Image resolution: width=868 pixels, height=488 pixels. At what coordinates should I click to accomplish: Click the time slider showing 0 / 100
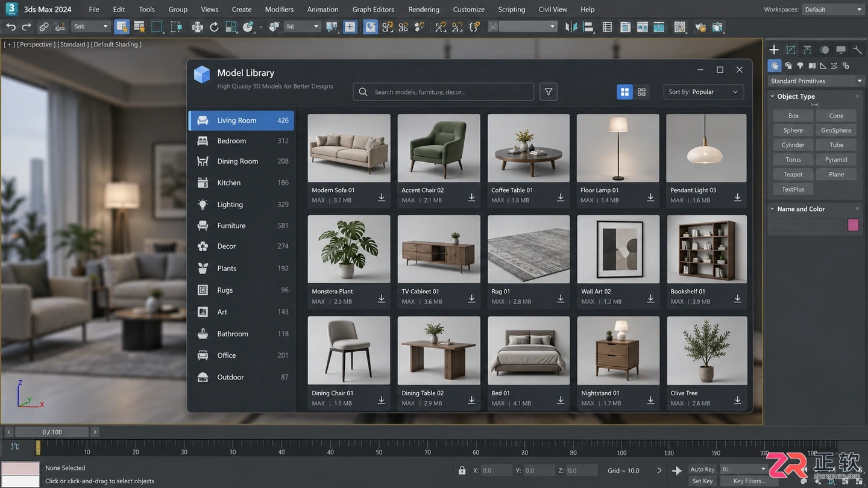click(x=52, y=432)
